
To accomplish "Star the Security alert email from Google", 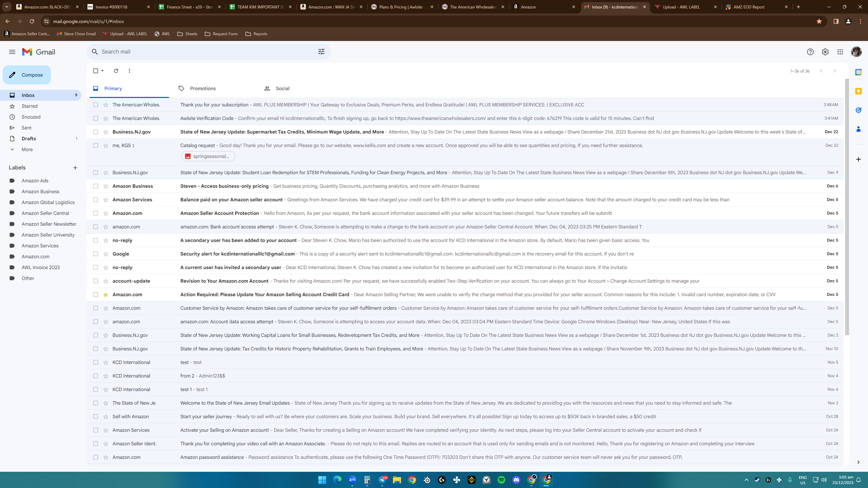I will click(x=105, y=254).
